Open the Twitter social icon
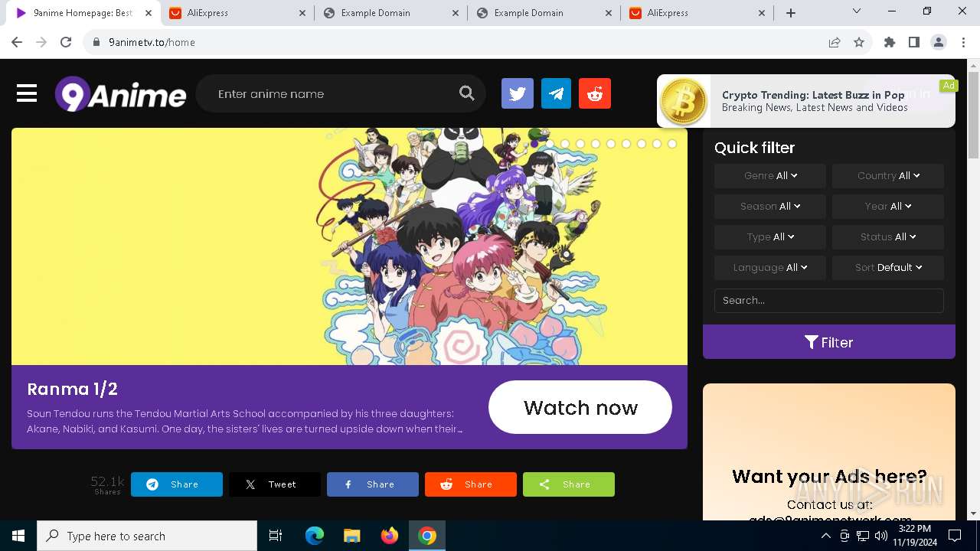 [x=518, y=94]
